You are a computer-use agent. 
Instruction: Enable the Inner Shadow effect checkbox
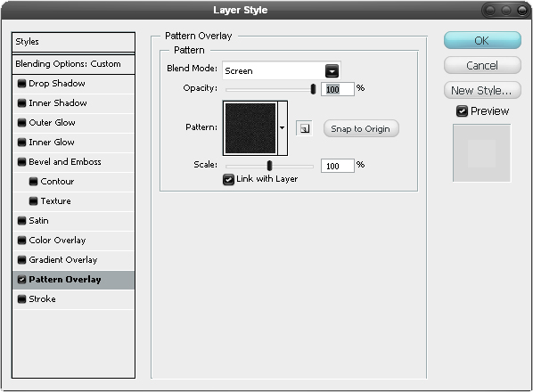click(21, 103)
